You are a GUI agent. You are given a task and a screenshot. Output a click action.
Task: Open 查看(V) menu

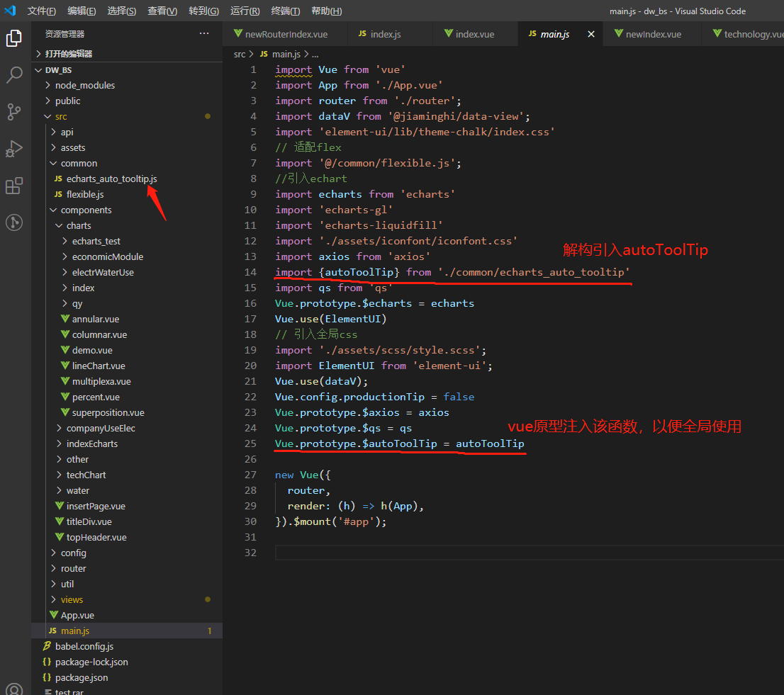pyautogui.click(x=162, y=11)
